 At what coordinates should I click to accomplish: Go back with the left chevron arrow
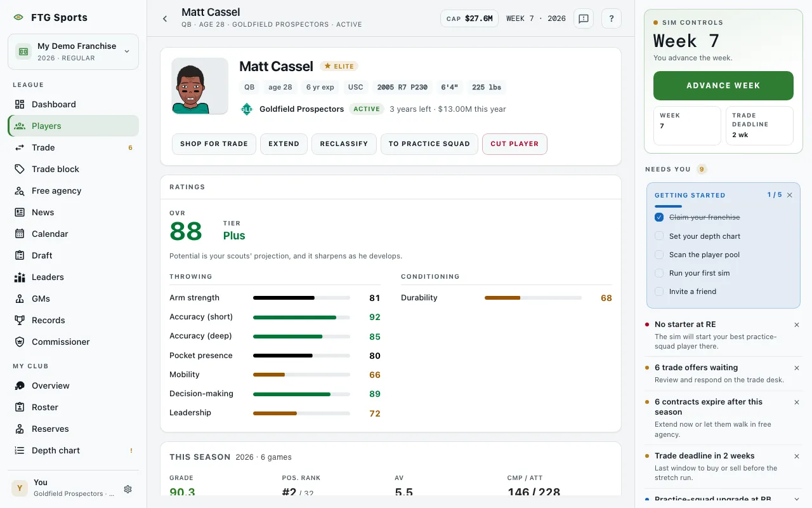tap(165, 18)
